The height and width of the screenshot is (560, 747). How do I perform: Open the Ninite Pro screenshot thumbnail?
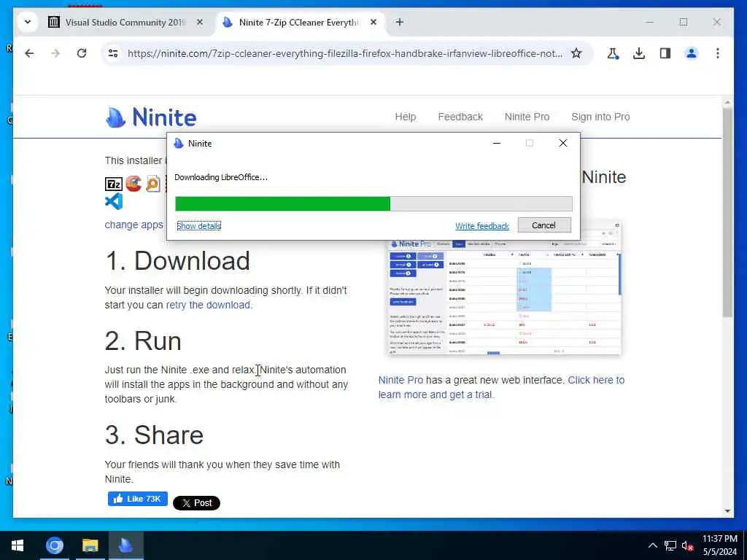pos(504,288)
